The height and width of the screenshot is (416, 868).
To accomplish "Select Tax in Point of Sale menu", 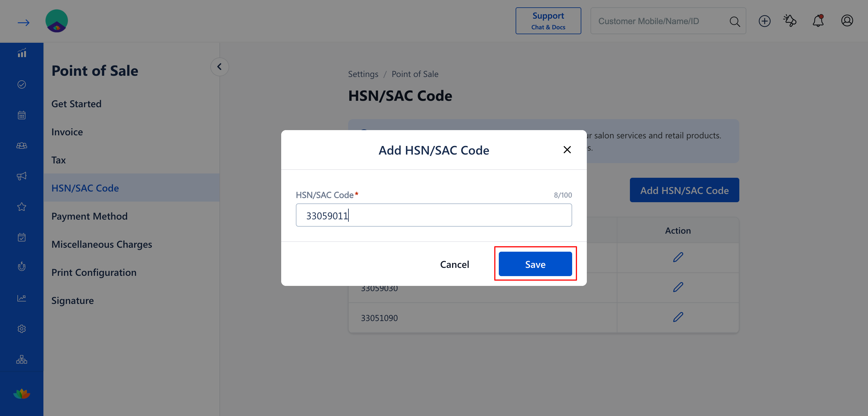I will [x=58, y=160].
